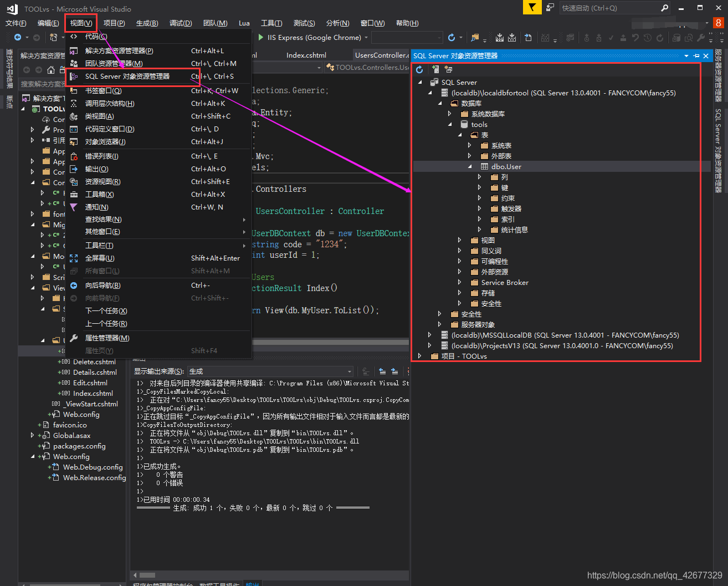Screen dimensions: 728x586
Task: Click the Home icon in Solution Explorer toolbar
Action: coord(51,70)
